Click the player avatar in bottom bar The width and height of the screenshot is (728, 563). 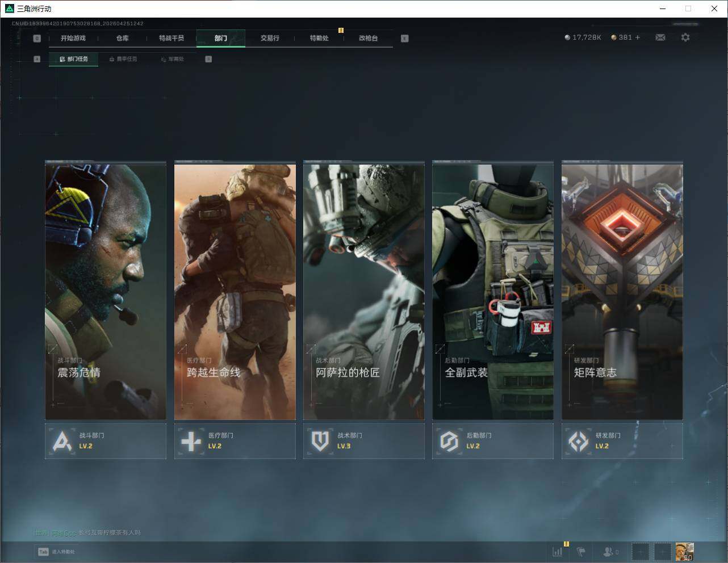[x=685, y=552]
